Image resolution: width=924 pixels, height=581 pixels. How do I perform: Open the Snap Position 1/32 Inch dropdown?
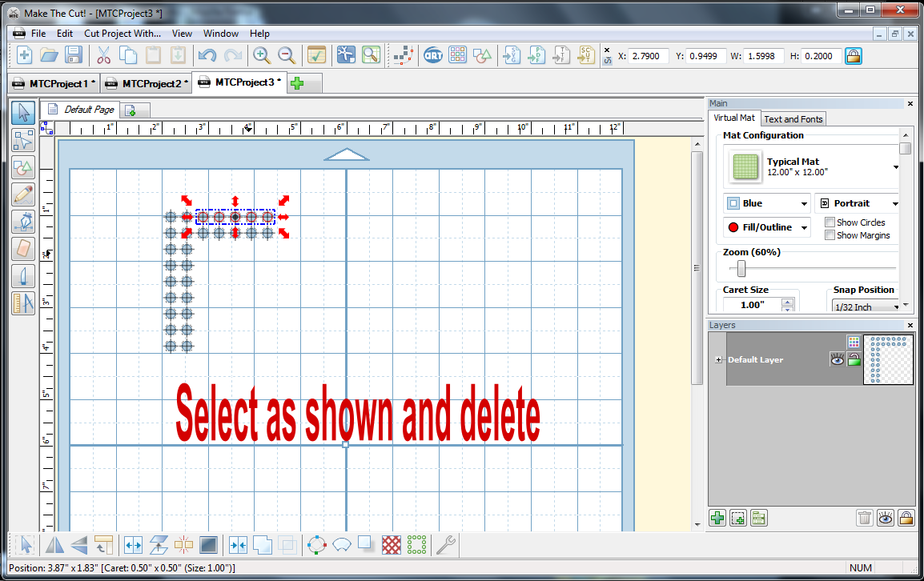point(866,307)
